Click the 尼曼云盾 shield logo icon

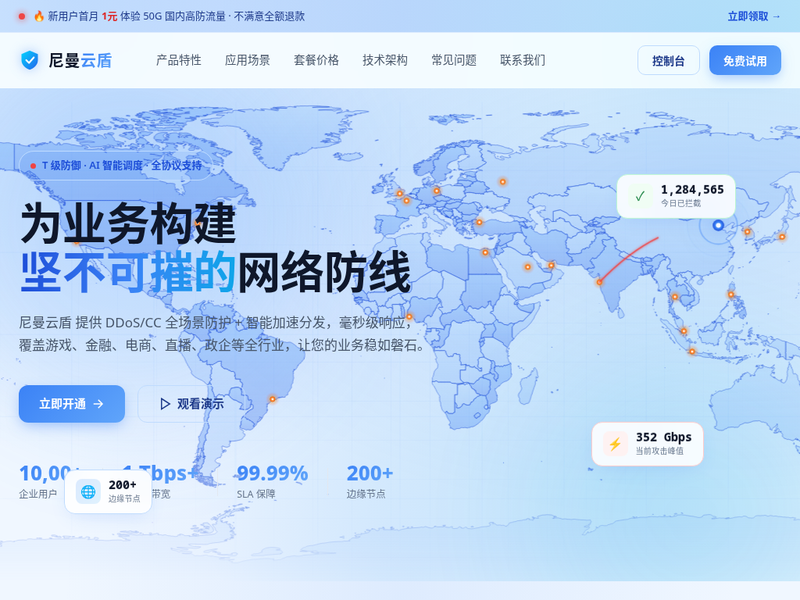[30, 60]
